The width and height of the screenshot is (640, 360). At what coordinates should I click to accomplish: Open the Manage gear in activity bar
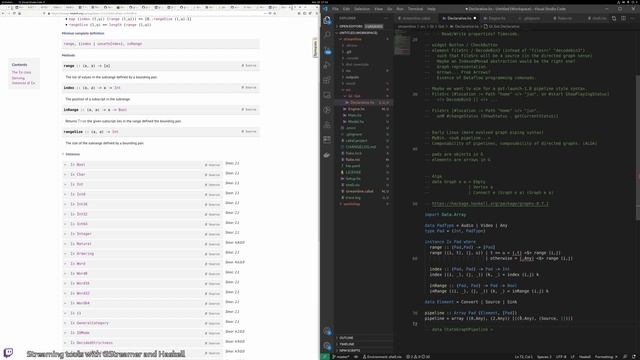(x=327, y=346)
